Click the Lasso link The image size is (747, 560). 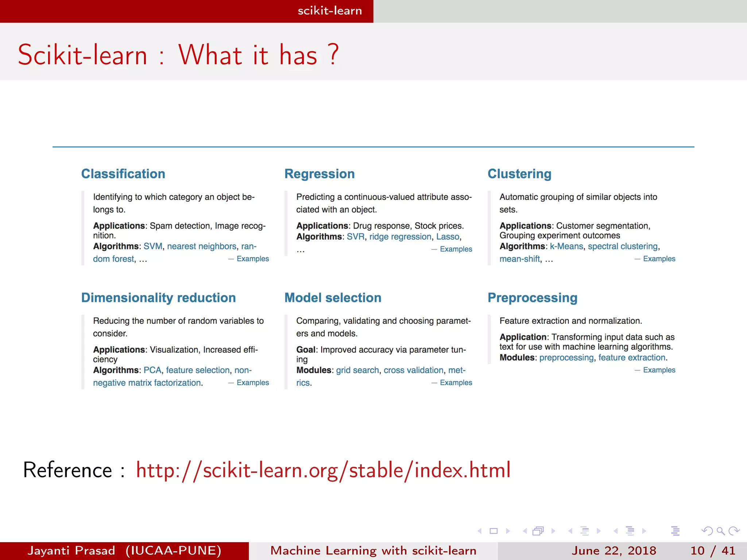pos(448,237)
